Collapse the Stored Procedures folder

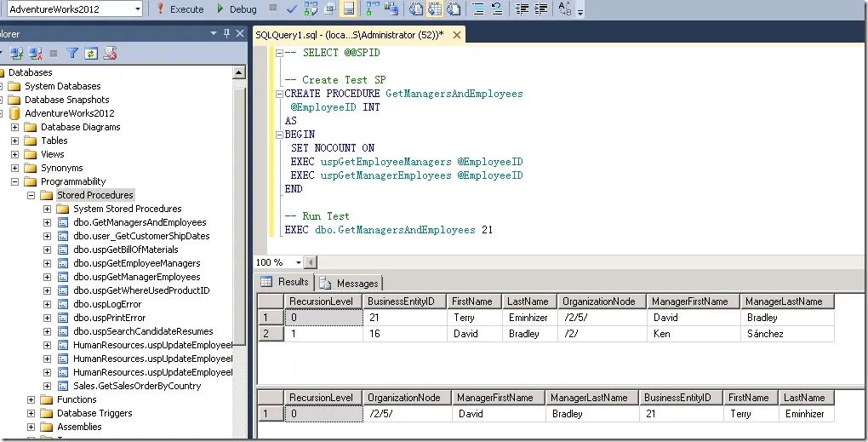point(31,195)
